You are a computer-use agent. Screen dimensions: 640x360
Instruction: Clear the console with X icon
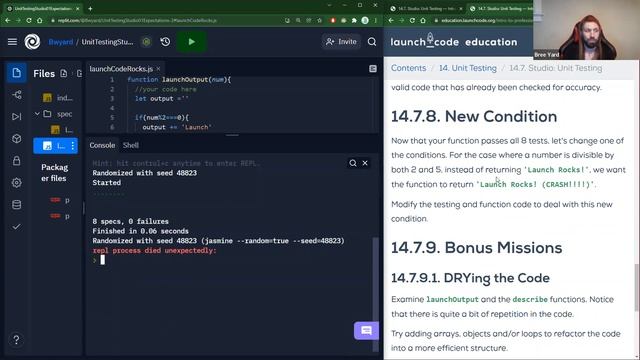(x=365, y=163)
